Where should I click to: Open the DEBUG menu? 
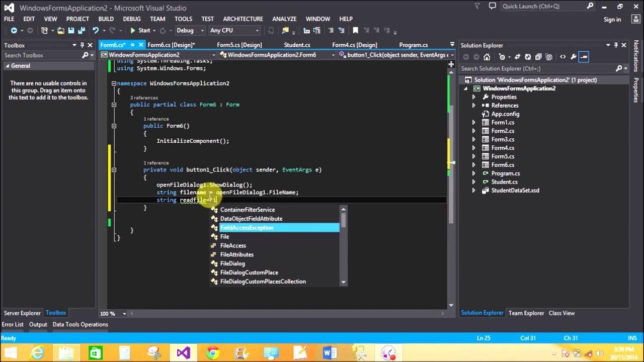[x=132, y=19]
